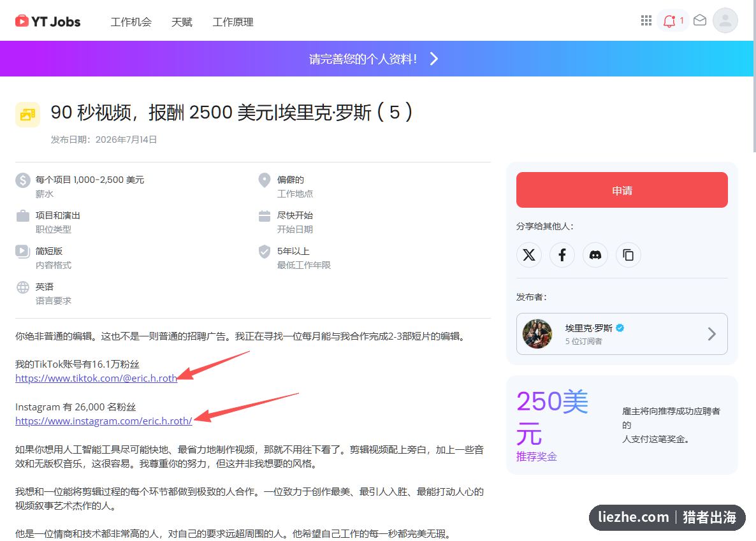Click the 5 位订阅者 text
756x541 pixels.
click(x=583, y=341)
